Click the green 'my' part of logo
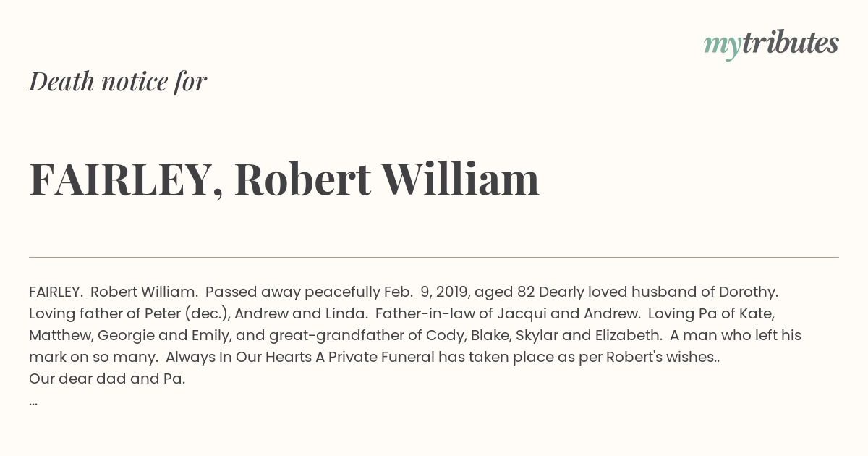Image resolution: width=868 pixels, height=456 pixels. point(722,46)
